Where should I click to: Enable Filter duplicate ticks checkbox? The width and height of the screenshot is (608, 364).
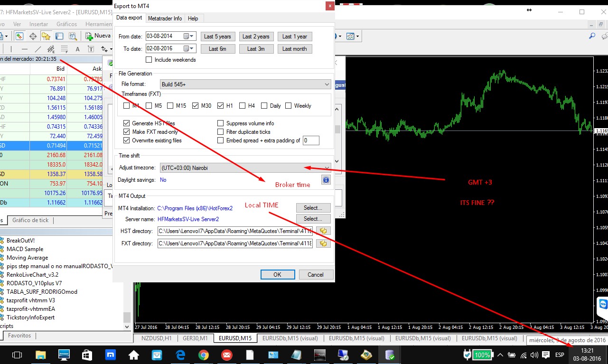tap(221, 132)
